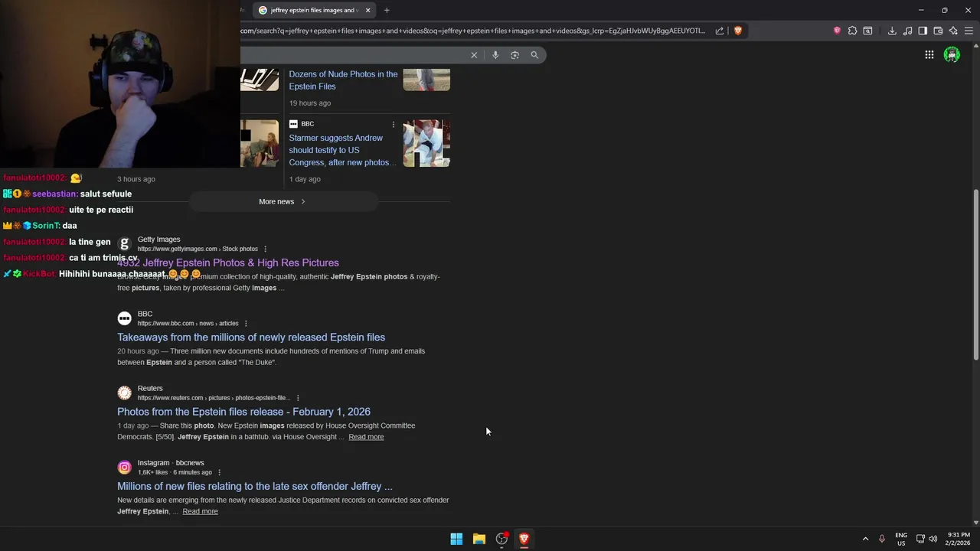The image size is (980, 551).
Task: Open 'Photos from the Epstein files release' Reuters link
Action: pyautogui.click(x=243, y=412)
